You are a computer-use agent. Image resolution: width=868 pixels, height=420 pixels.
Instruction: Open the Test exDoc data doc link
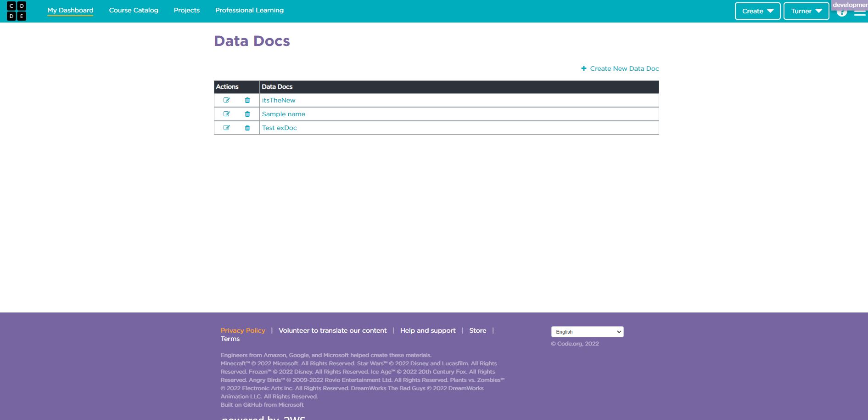[x=279, y=128]
